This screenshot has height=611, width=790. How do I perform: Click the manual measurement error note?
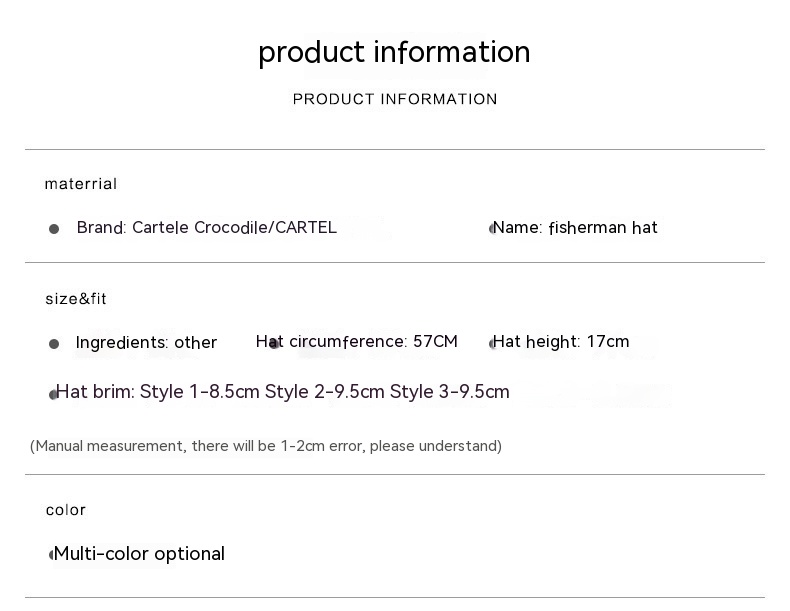tap(266, 446)
